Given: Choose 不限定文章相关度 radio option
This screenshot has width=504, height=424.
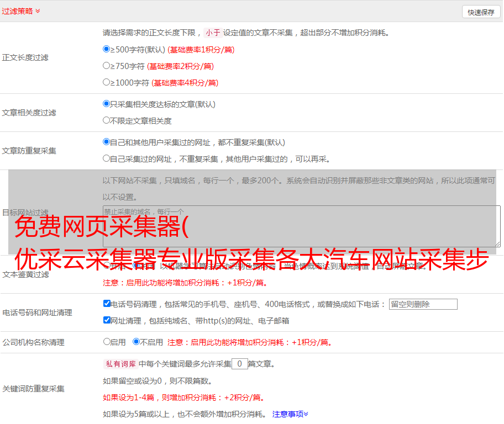Looking at the screenshot, I should [107, 120].
